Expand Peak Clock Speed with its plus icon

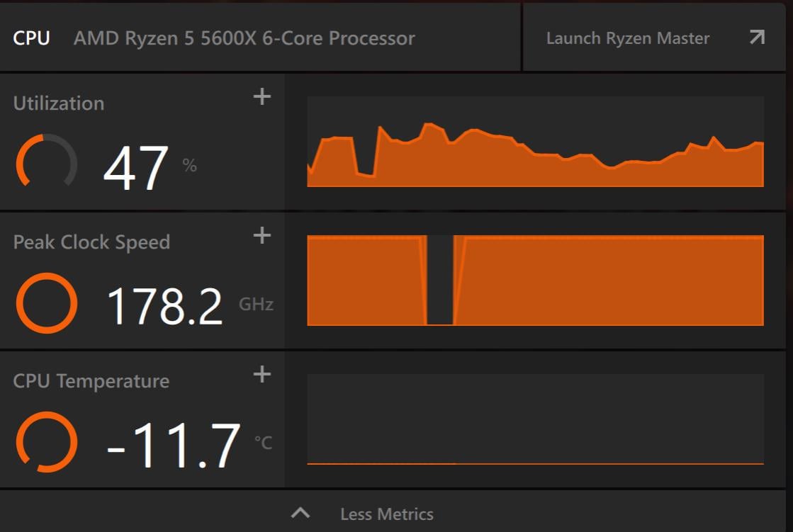[262, 235]
